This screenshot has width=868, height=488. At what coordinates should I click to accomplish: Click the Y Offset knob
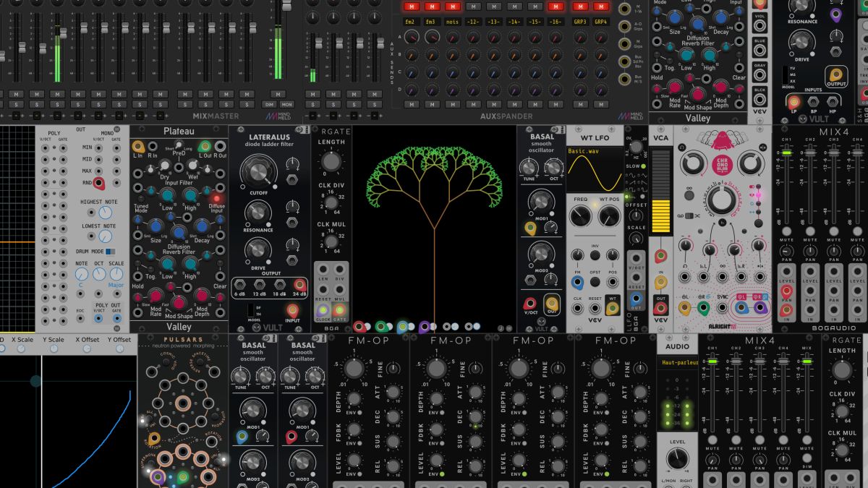[x=119, y=348]
